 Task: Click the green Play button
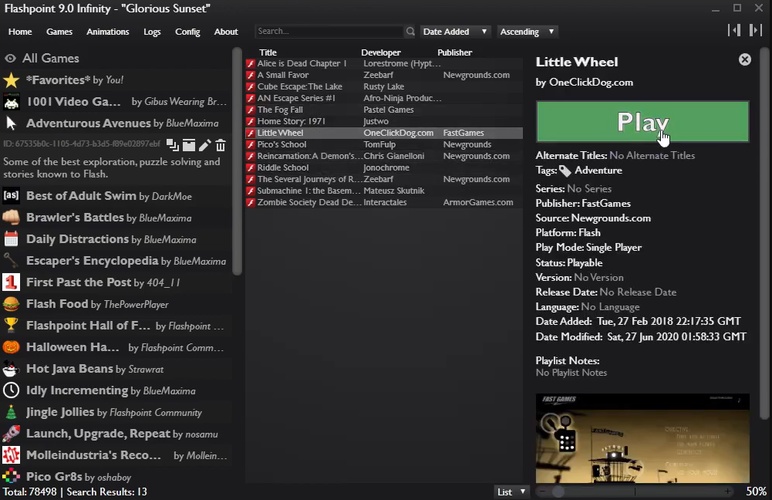click(x=643, y=122)
